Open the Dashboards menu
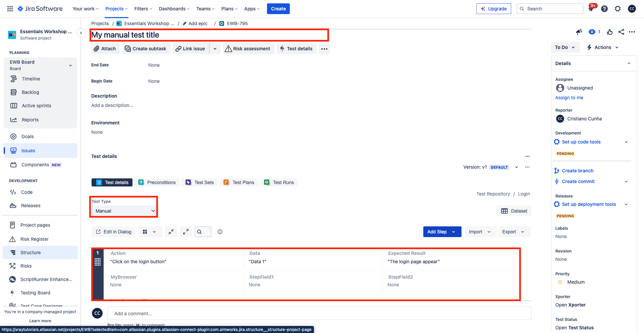The width and height of the screenshot is (644, 333). pyautogui.click(x=174, y=9)
